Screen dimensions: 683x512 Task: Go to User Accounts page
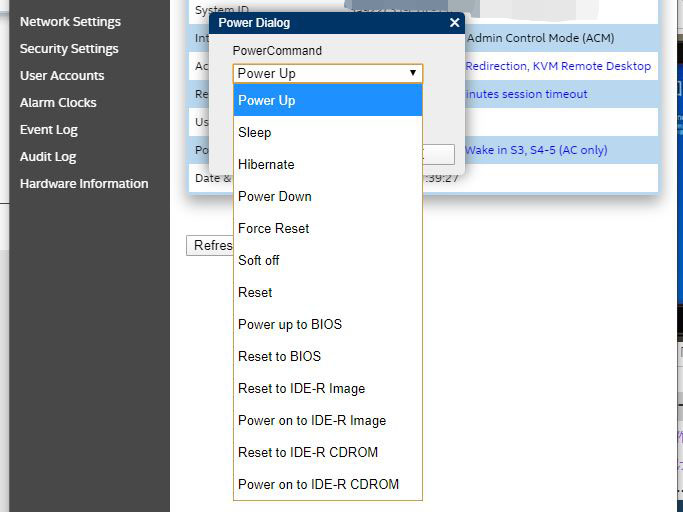(62, 76)
